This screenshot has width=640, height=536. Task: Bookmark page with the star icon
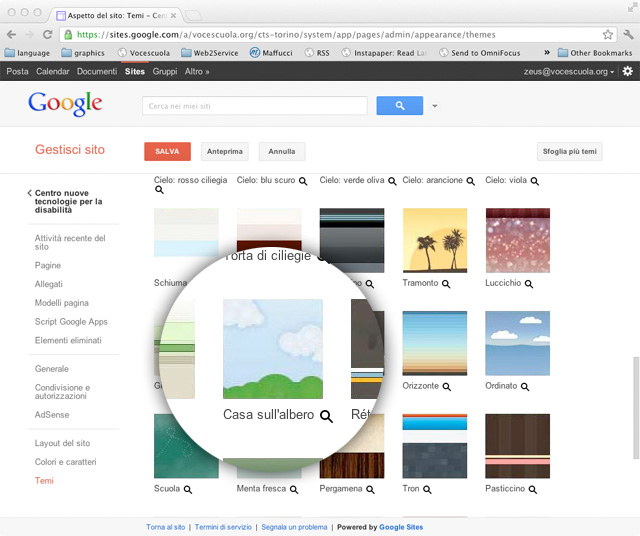tap(607, 34)
